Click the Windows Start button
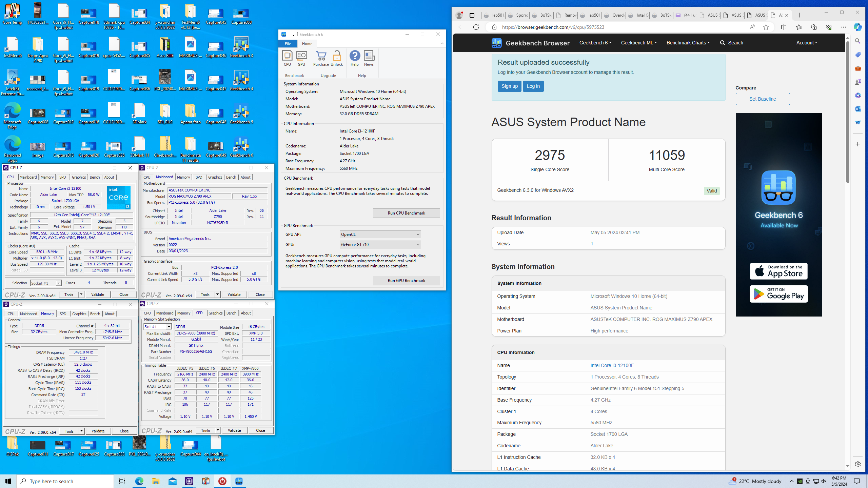The height and width of the screenshot is (488, 868). (8, 481)
